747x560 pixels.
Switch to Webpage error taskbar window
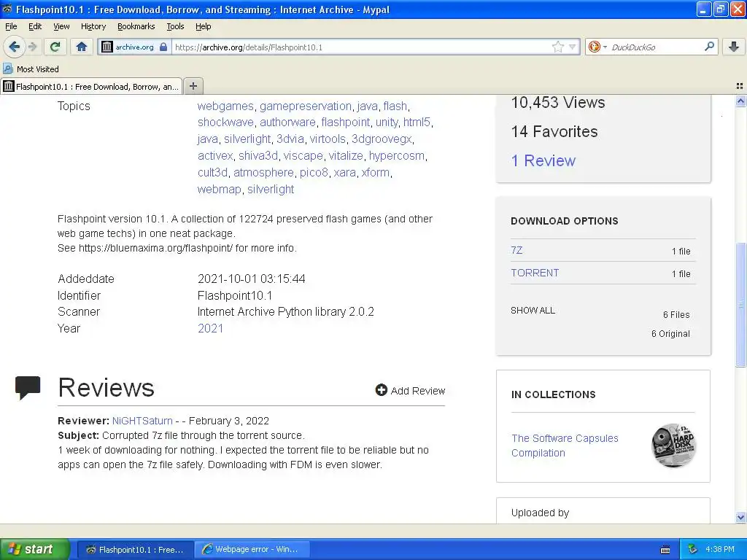tap(252, 549)
